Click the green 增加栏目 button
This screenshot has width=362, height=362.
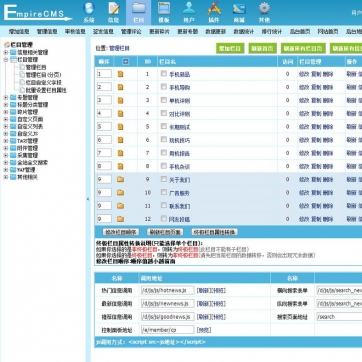230,48
